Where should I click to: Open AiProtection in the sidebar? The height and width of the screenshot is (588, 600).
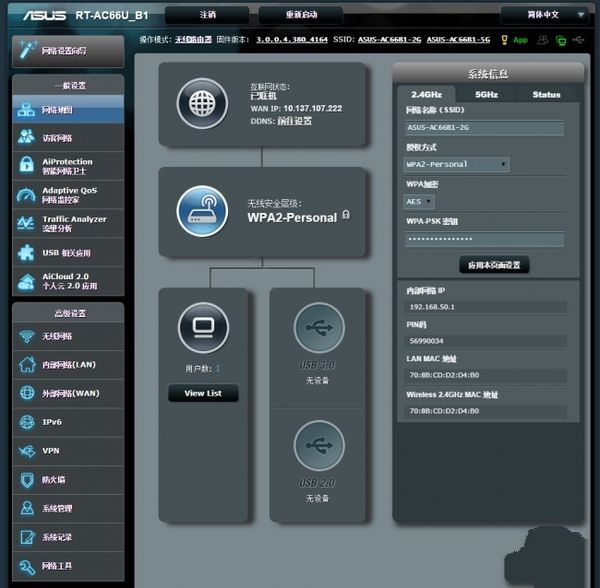point(68,166)
